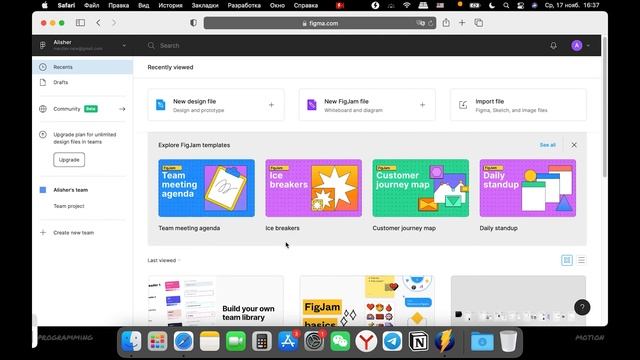
Task: Open a new Safari tab
Action: [x=462, y=23]
